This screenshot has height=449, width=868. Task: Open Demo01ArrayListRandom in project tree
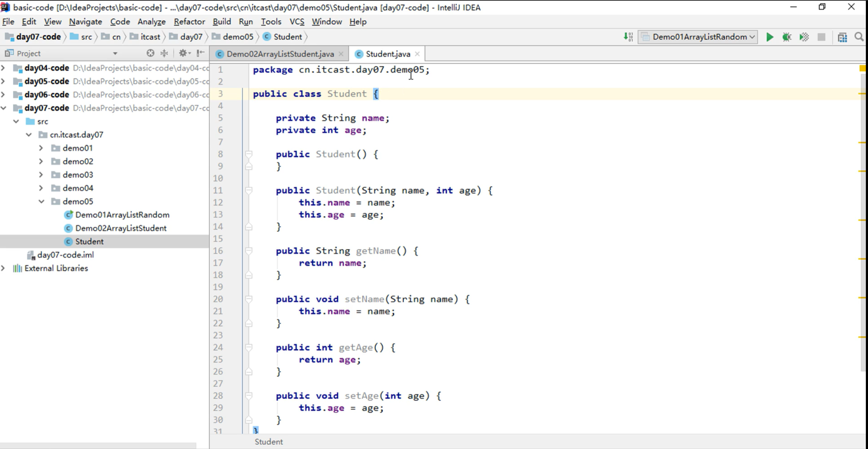pos(122,215)
